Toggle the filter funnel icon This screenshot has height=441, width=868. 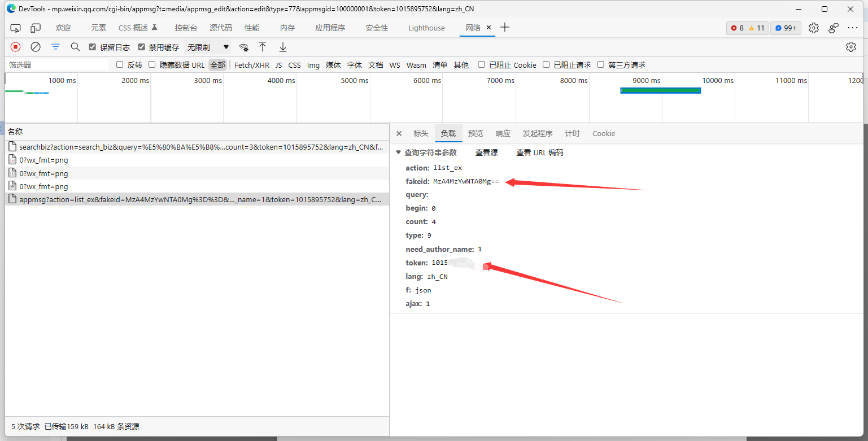(x=55, y=47)
